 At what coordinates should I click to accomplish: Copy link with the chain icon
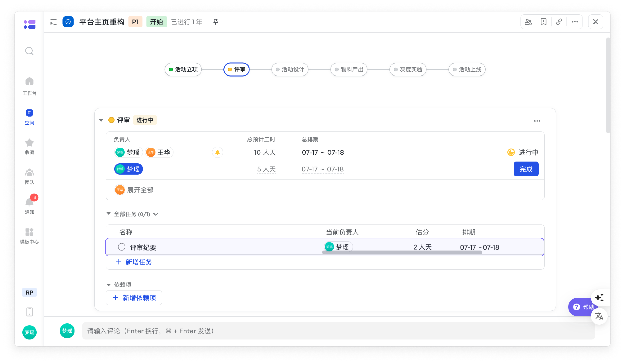559,22
